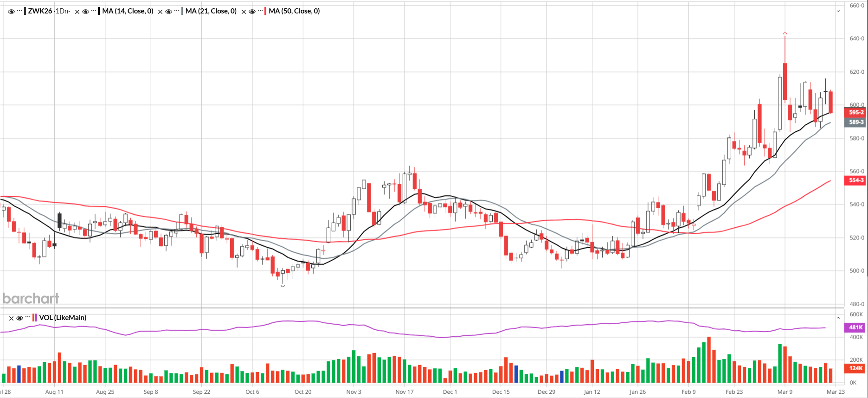The width and height of the screenshot is (868, 398).
Task: Click the 500-0 price axis label
Action: 857,270
